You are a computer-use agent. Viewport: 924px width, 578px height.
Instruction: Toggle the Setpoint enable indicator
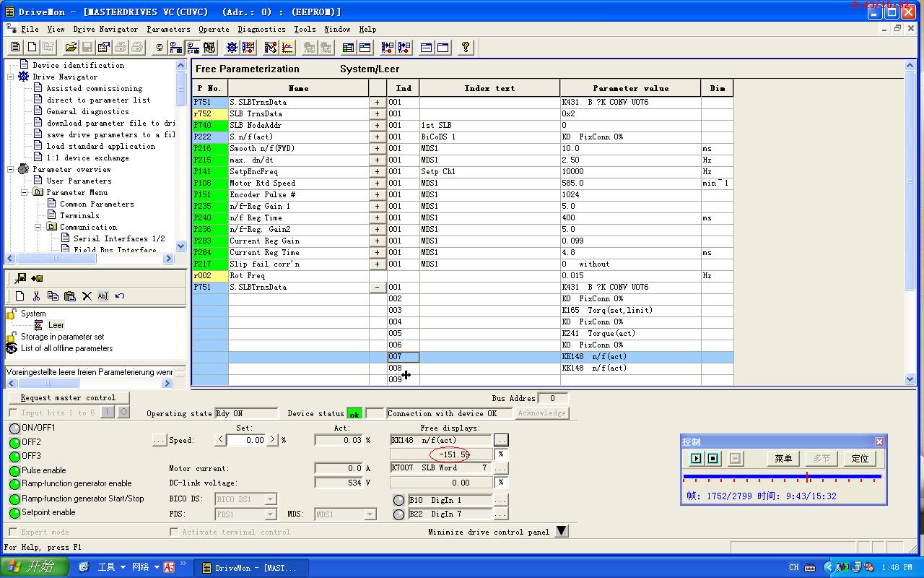coord(14,513)
